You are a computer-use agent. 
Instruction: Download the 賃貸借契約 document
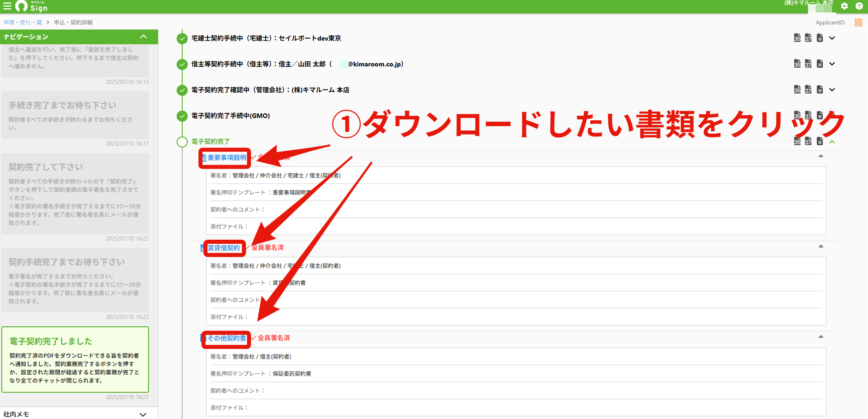click(x=224, y=248)
